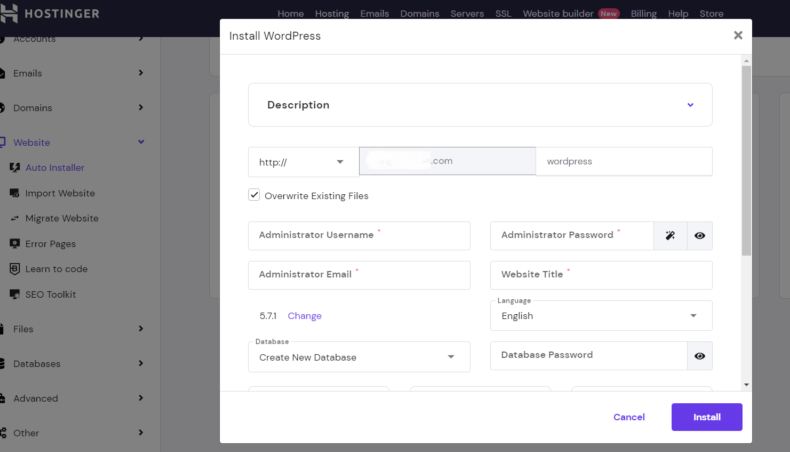Generate password with magic wand icon

point(670,235)
